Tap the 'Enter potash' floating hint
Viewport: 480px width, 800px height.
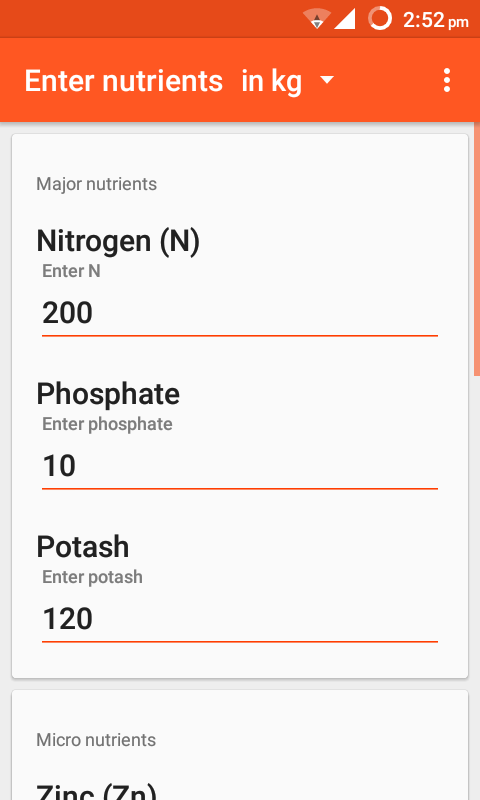pos(92,577)
